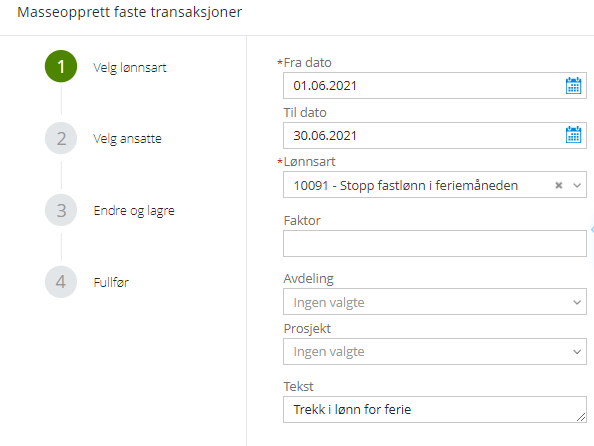Click the empty Faktor input field
The height and width of the screenshot is (446, 594).
[435, 244]
